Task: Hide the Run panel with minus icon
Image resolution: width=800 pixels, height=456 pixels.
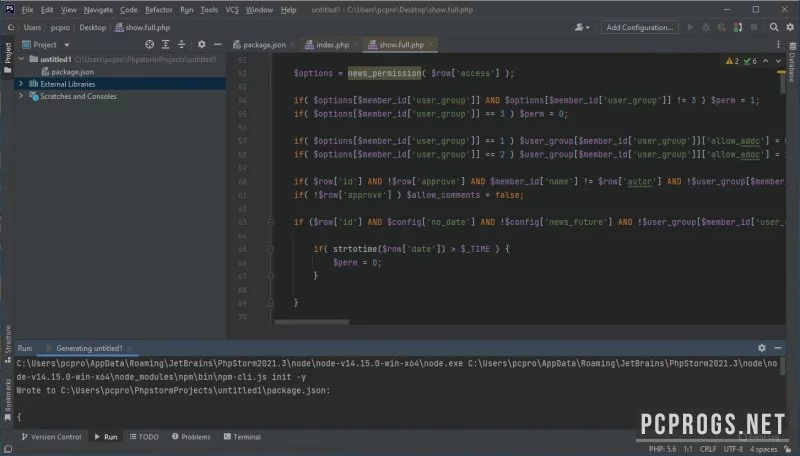Action: pyautogui.click(x=778, y=348)
